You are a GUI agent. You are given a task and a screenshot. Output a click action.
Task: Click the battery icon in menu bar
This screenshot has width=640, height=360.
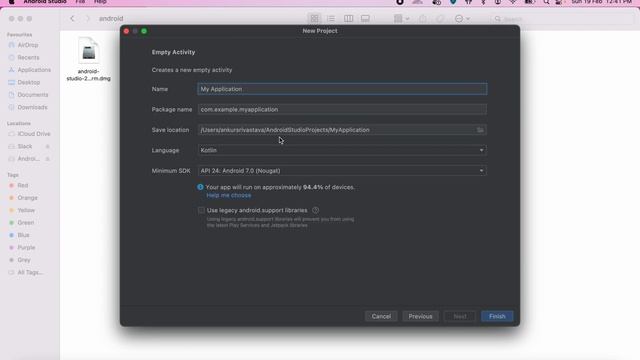click(x=529, y=2)
